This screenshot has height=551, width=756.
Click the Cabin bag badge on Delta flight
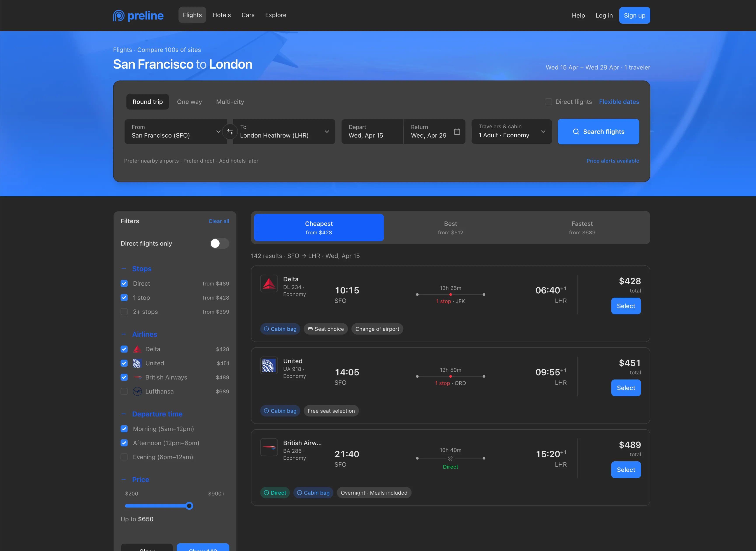pos(280,329)
